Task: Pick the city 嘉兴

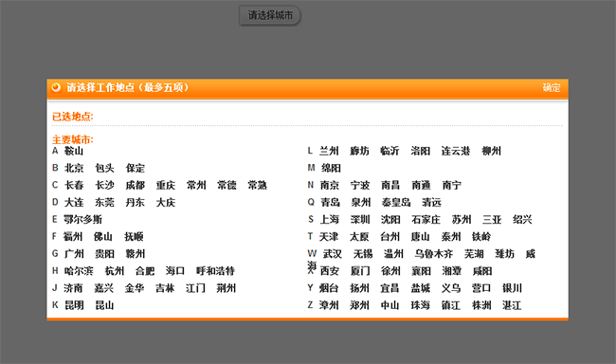Action: pyautogui.click(x=104, y=288)
